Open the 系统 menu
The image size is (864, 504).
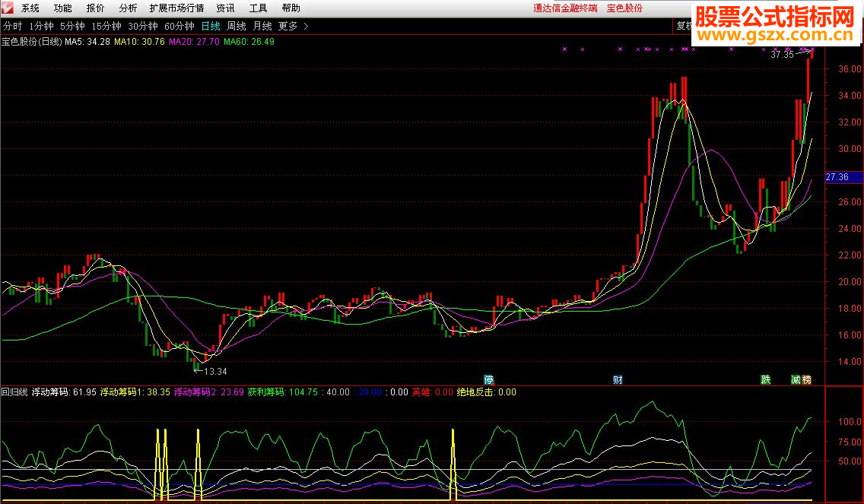(x=30, y=8)
